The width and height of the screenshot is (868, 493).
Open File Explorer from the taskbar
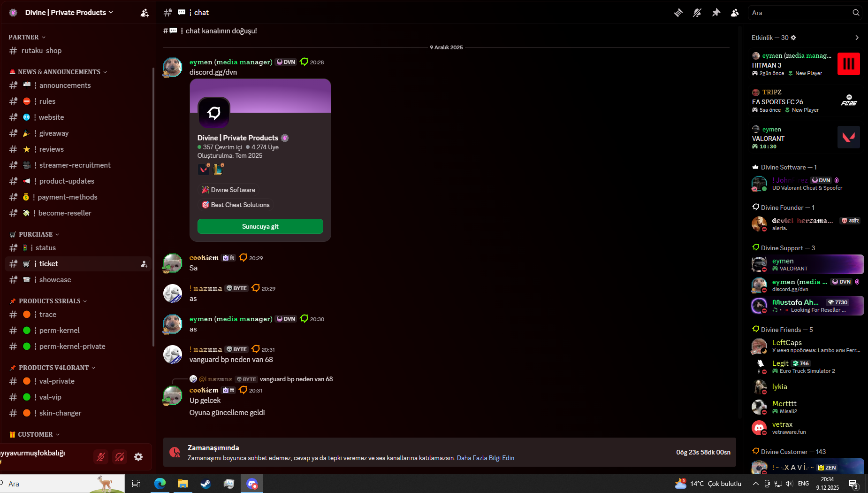pos(183,484)
